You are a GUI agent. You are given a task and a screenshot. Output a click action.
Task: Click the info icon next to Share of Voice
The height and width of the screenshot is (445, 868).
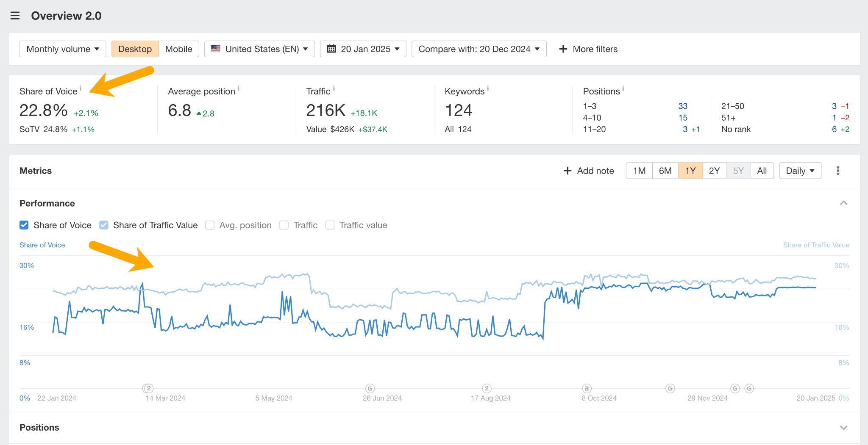[81, 88]
